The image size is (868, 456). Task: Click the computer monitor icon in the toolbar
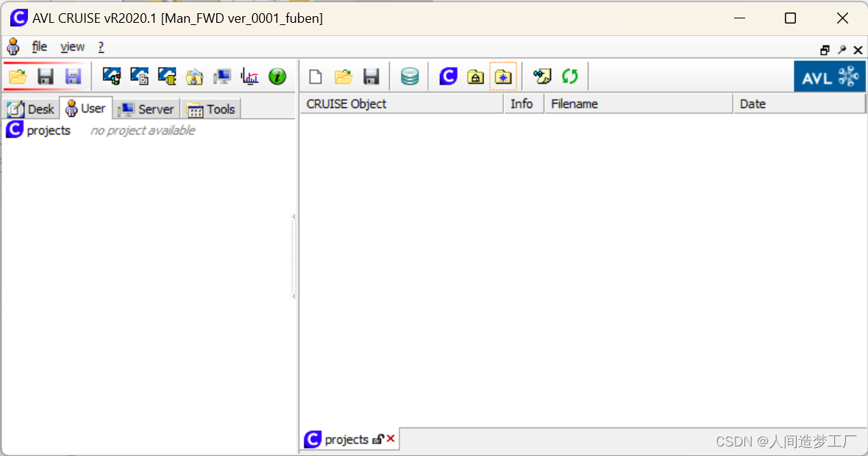pos(222,76)
